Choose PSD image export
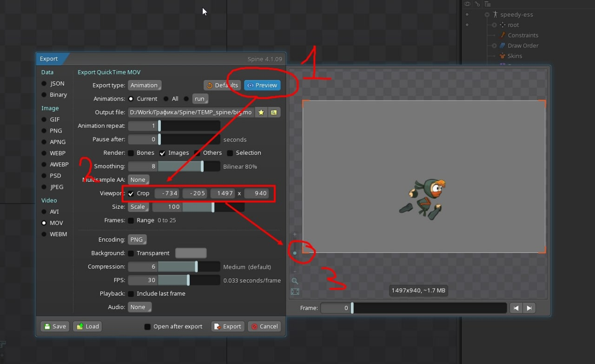This screenshot has height=364, width=595. coord(44,176)
